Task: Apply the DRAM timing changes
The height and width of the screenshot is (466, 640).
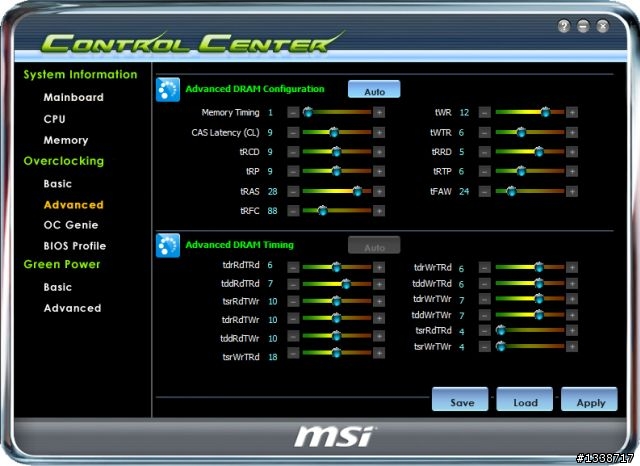Action: coord(589,399)
